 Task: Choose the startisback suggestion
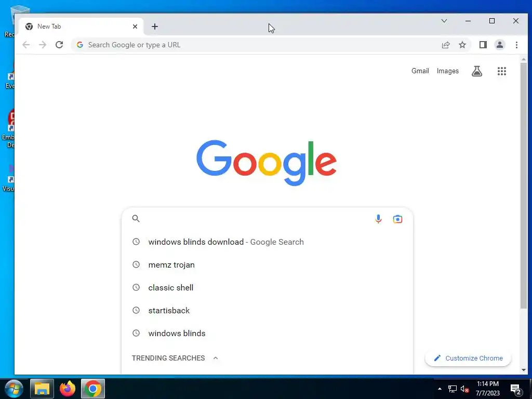point(268,311)
